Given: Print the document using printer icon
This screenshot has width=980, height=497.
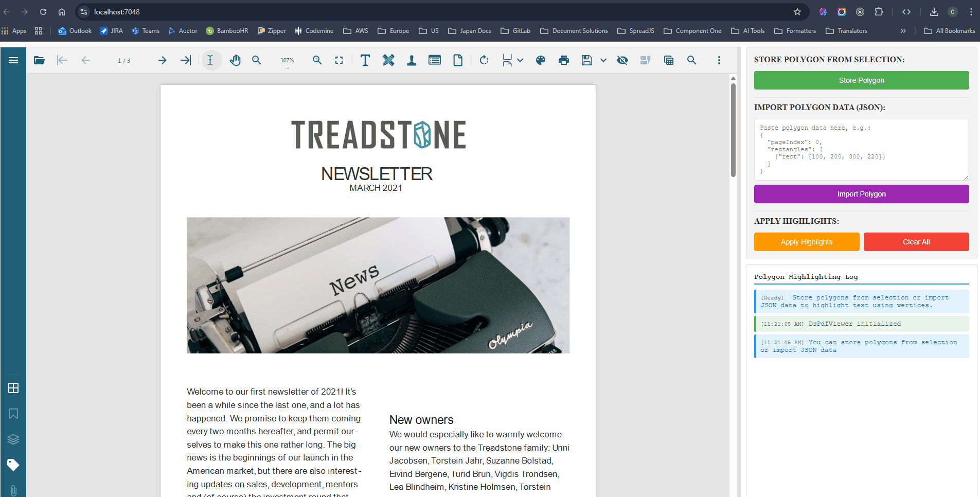Looking at the screenshot, I should point(564,60).
